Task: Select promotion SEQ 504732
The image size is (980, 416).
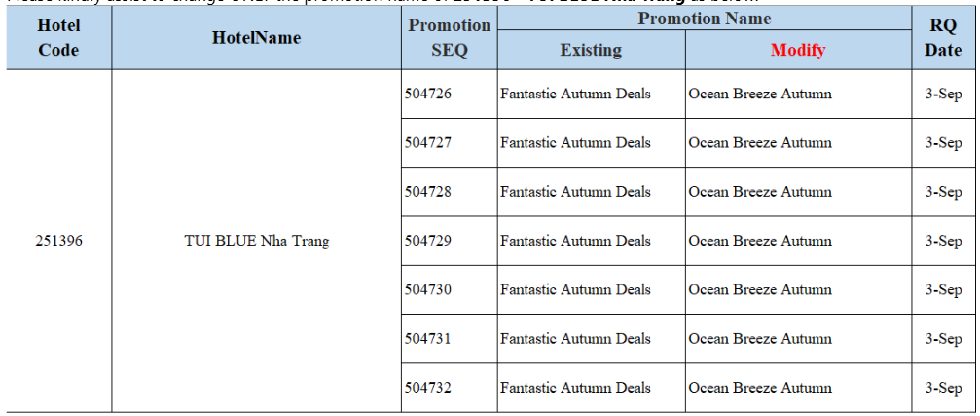Action: tap(428, 388)
